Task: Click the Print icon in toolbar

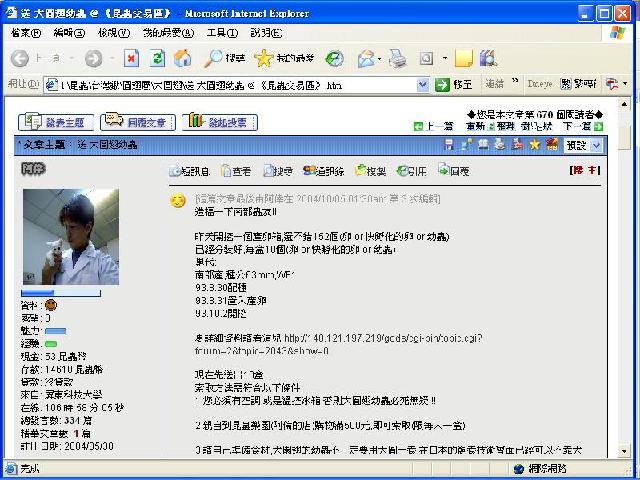Action: 397,59
